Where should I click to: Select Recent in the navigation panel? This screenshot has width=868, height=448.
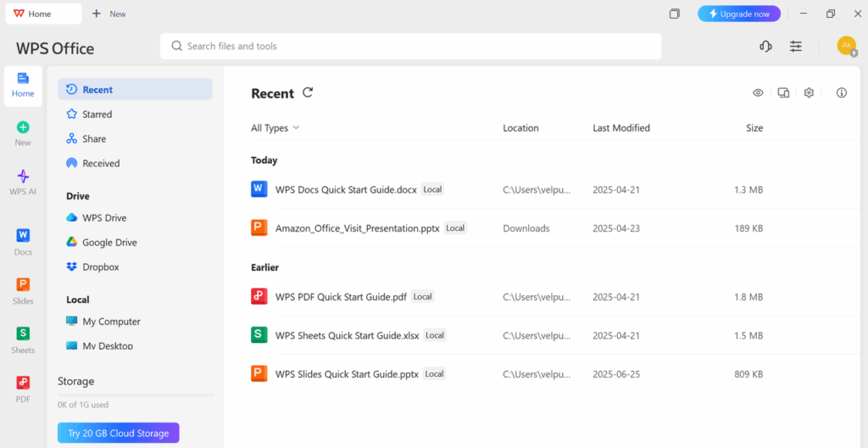click(x=135, y=89)
